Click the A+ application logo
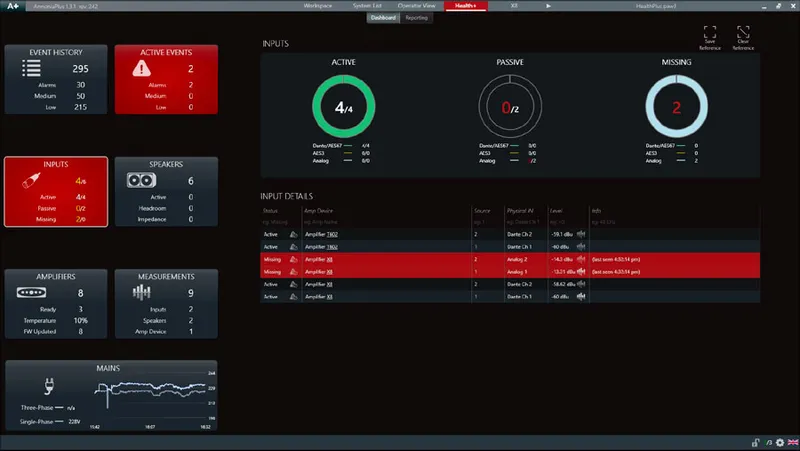The image size is (800, 451). [13, 6]
